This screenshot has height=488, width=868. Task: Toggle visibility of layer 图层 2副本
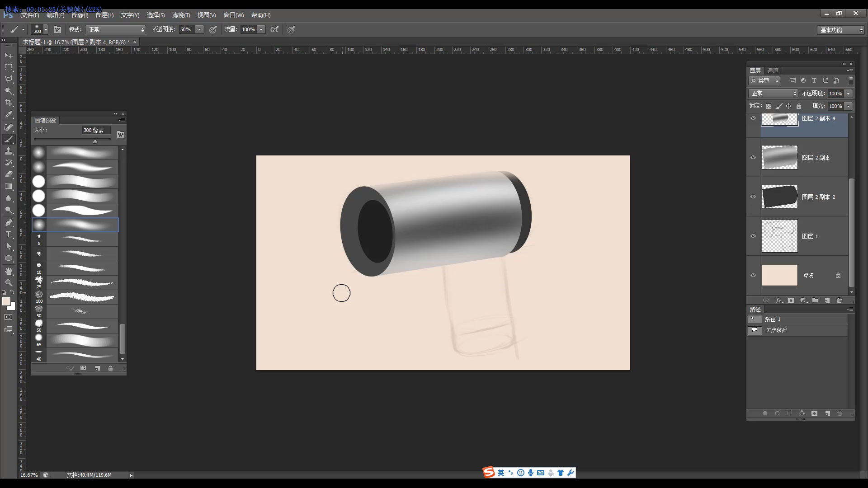pos(753,157)
